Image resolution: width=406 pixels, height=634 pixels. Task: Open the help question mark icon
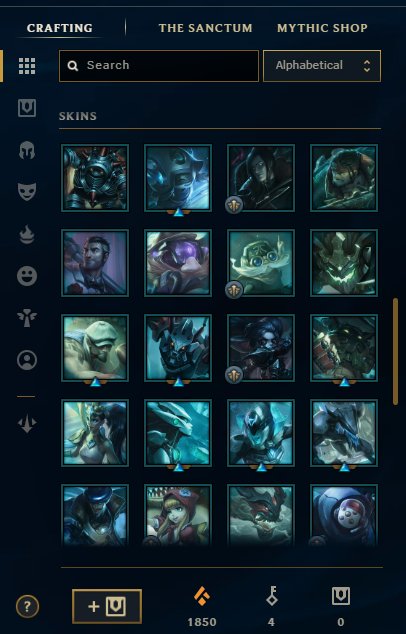(x=27, y=607)
